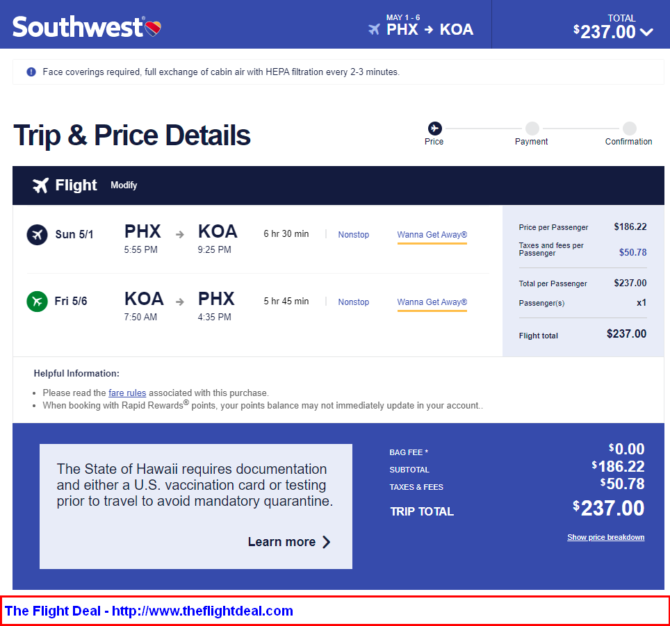Click the Southwest heart logo
The image size is (670, 626).
[x=153, y=28]
